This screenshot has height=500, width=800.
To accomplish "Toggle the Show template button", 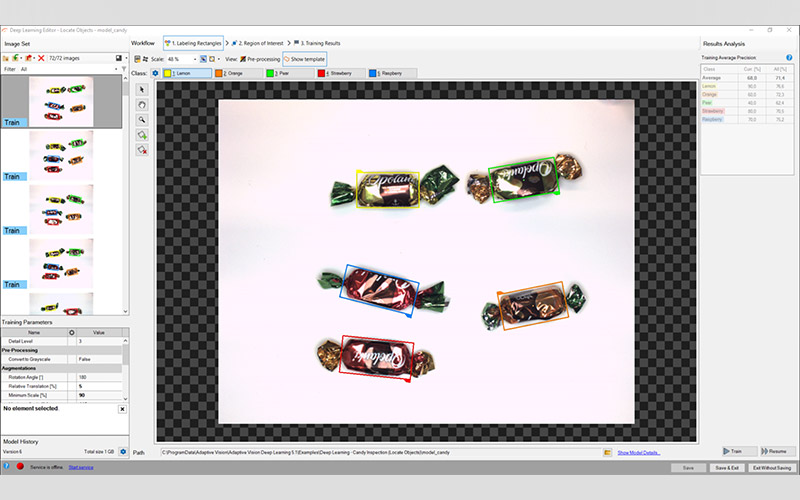I will coord(304,59).
